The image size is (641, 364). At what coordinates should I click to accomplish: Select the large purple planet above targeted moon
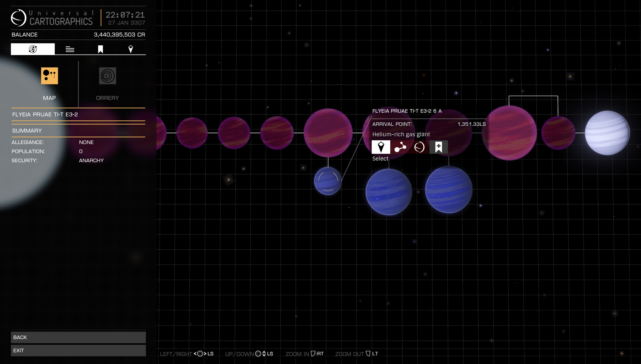pyautogui.click(x=328, y=133)
